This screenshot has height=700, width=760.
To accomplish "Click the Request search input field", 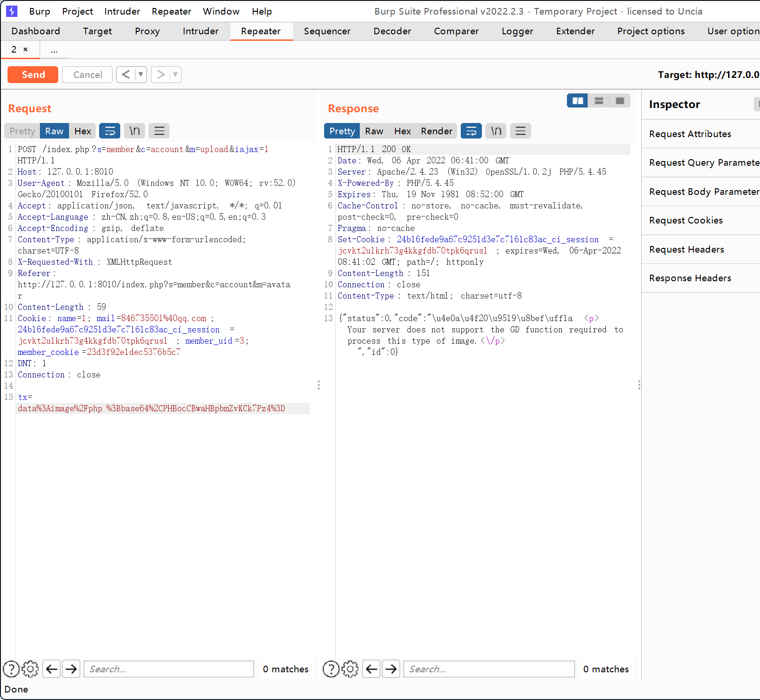I will 169,669.
